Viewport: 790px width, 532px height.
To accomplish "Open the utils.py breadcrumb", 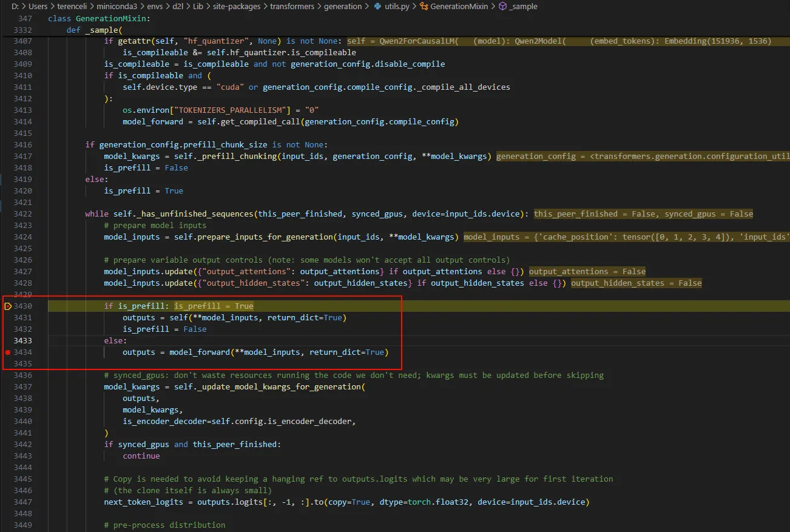I will (x=398, y=7).
